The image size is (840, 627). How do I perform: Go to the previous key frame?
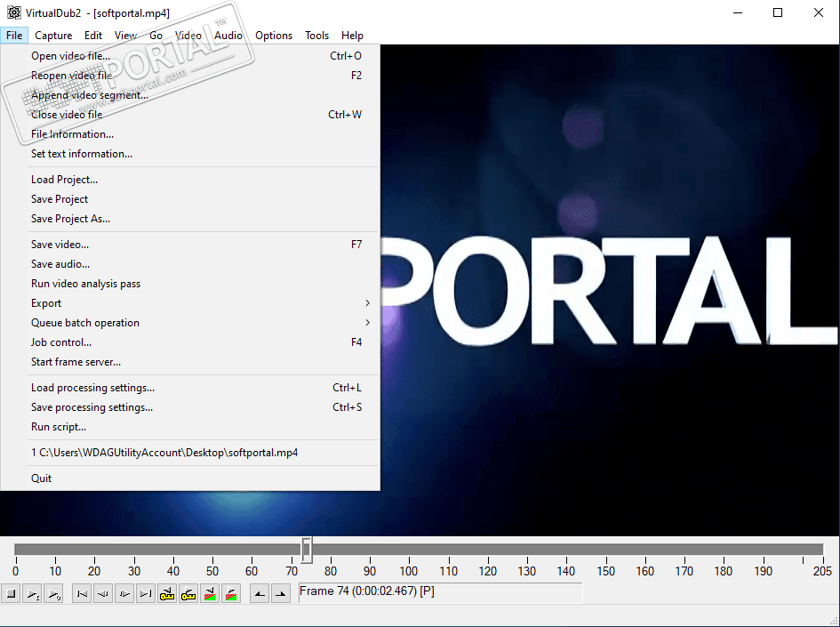167,594
